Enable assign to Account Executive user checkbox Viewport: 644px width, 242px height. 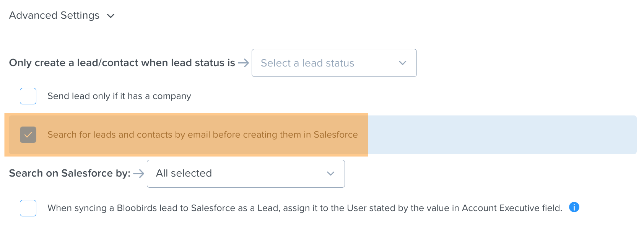tap(28, 208)
